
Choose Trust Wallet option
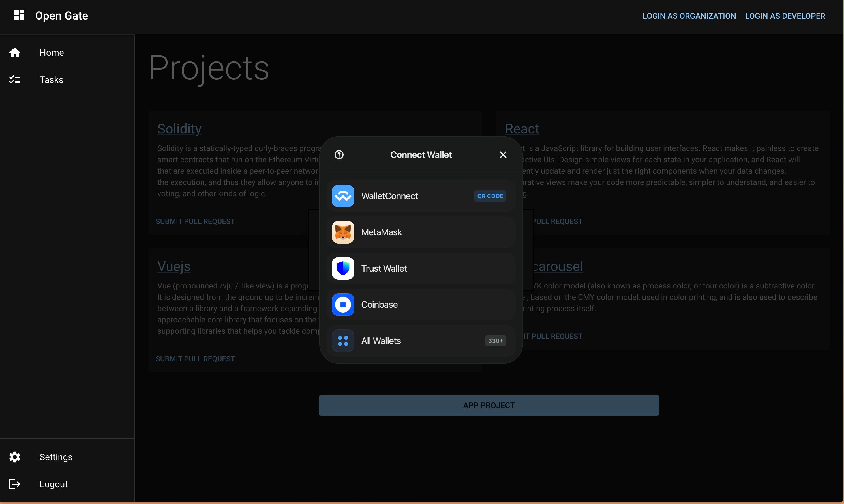point(421,268)
